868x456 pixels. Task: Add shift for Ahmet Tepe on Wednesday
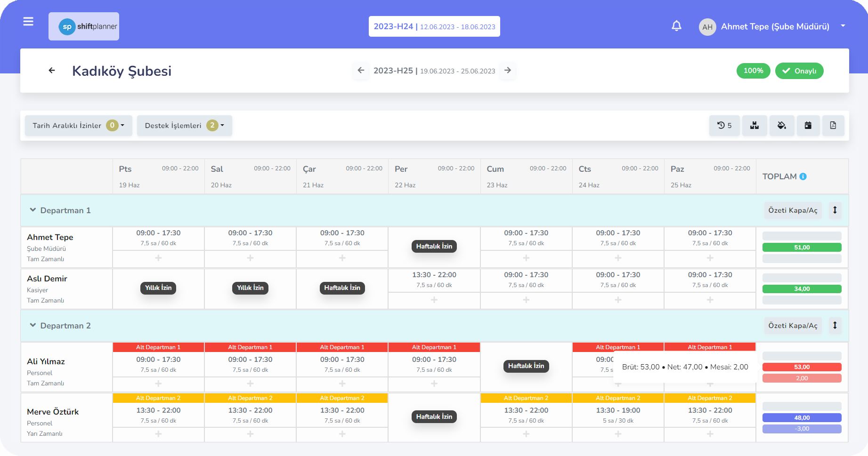tap(342, 258)
